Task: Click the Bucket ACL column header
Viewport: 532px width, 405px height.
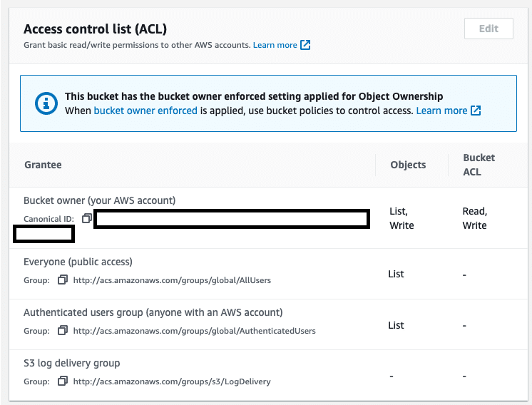Action: coord(479,165)
